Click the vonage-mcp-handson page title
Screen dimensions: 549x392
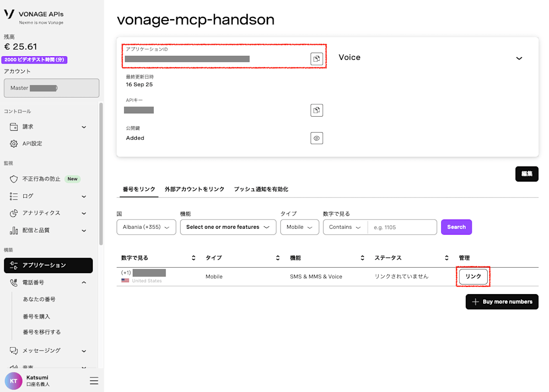196,20
